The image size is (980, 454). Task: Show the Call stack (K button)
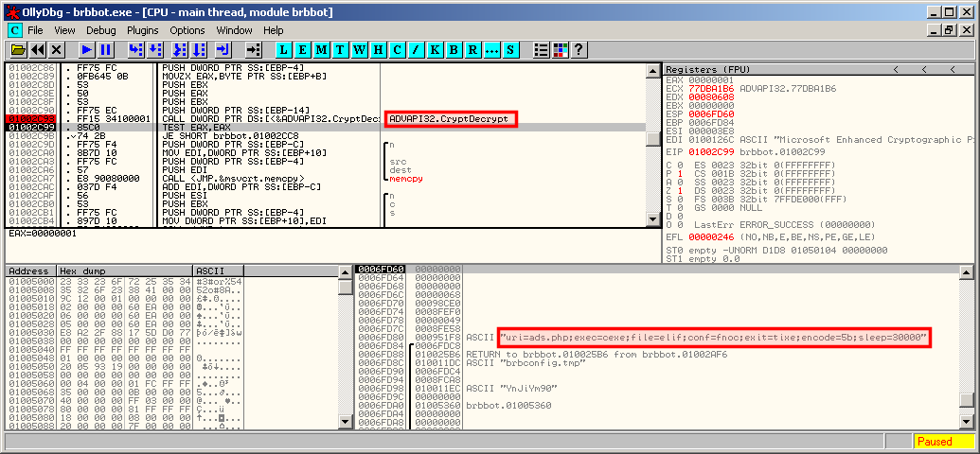436,49
